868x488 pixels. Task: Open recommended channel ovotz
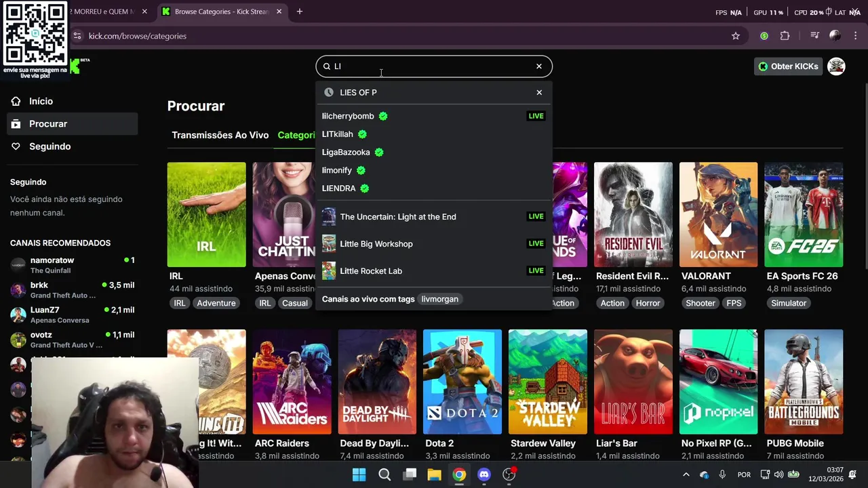(72, 340)
